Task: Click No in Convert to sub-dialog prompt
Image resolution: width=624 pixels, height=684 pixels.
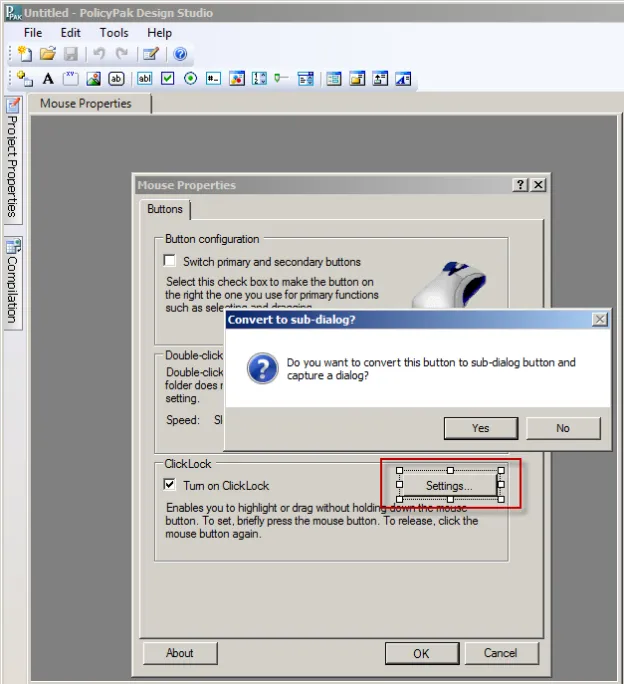Action: pyautogui.click(x=563, y=428)
